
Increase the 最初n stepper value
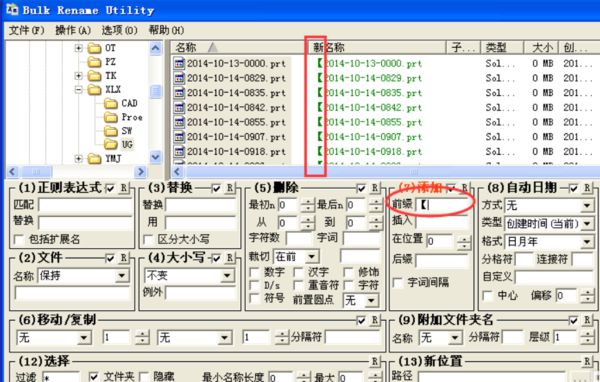(x=307, y=202)
